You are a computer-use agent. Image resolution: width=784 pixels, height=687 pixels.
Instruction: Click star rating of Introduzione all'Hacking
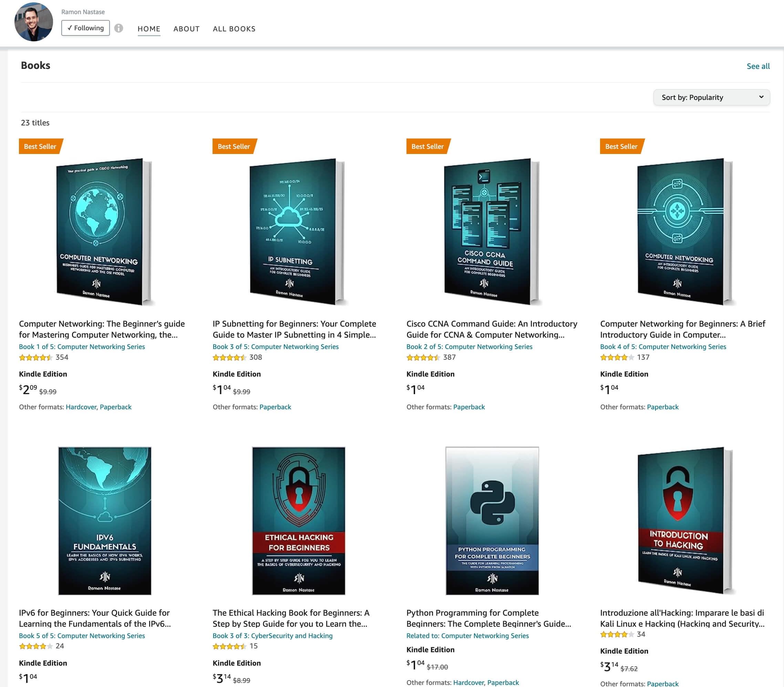(617, 635)
